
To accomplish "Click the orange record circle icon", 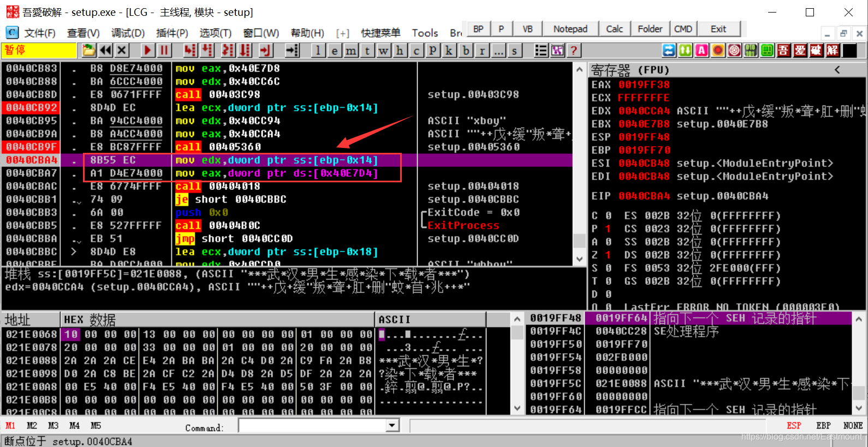I will (718, 51).
